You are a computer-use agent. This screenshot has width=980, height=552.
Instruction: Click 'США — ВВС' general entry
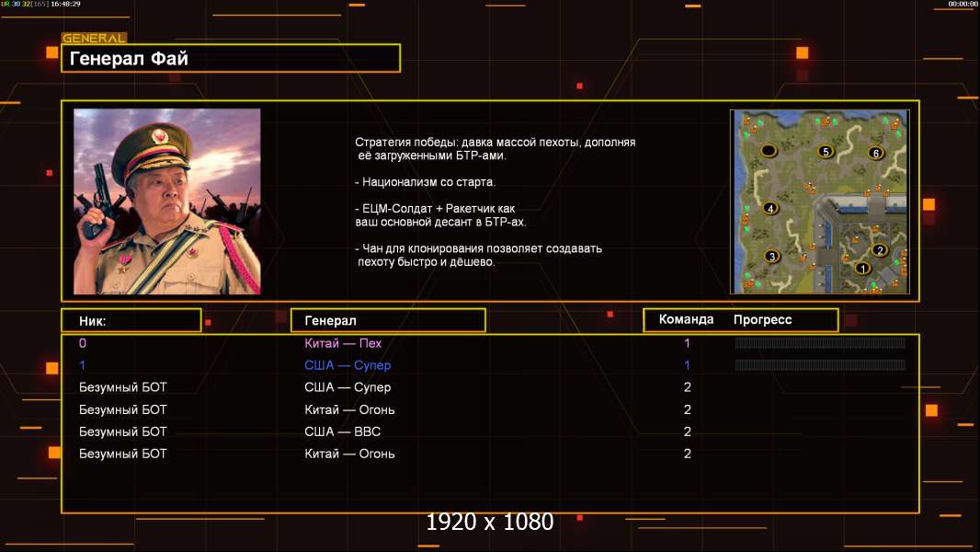[343, 431]
